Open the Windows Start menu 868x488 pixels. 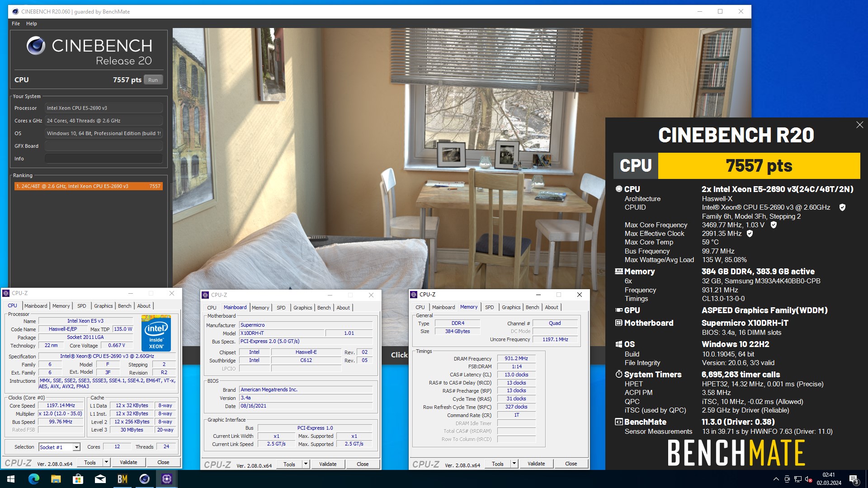click(x=11, y=479)
